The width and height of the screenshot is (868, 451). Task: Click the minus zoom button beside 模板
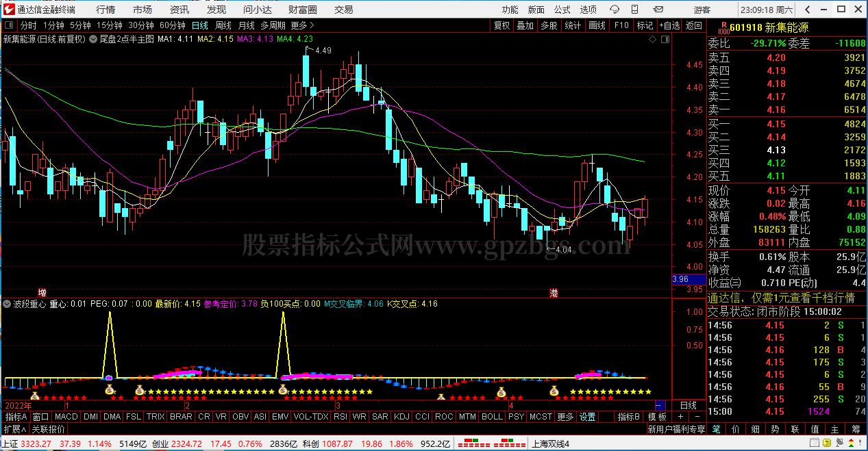pyautogui.click(x=697, y=417)
